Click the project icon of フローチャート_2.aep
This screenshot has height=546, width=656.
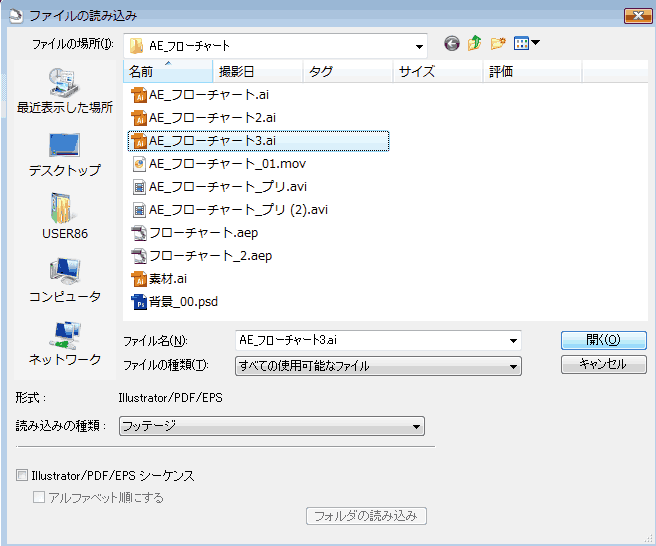point(139,256)
